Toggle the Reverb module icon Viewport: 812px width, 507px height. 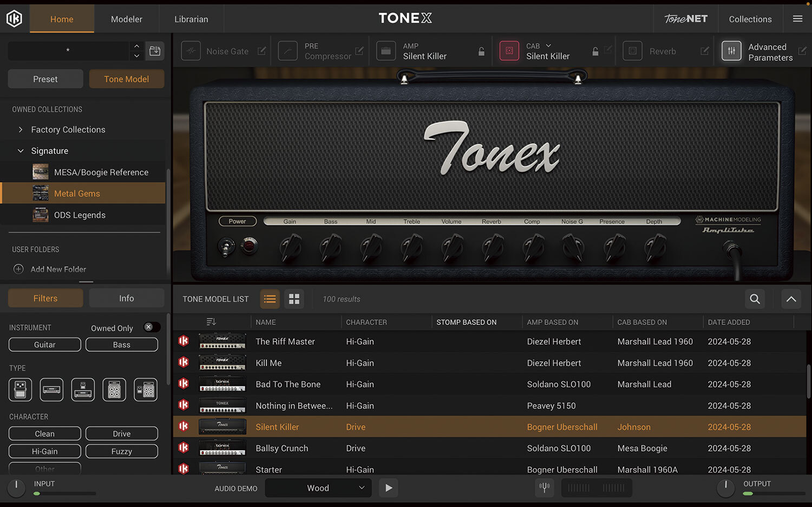[x=632, y=51]
